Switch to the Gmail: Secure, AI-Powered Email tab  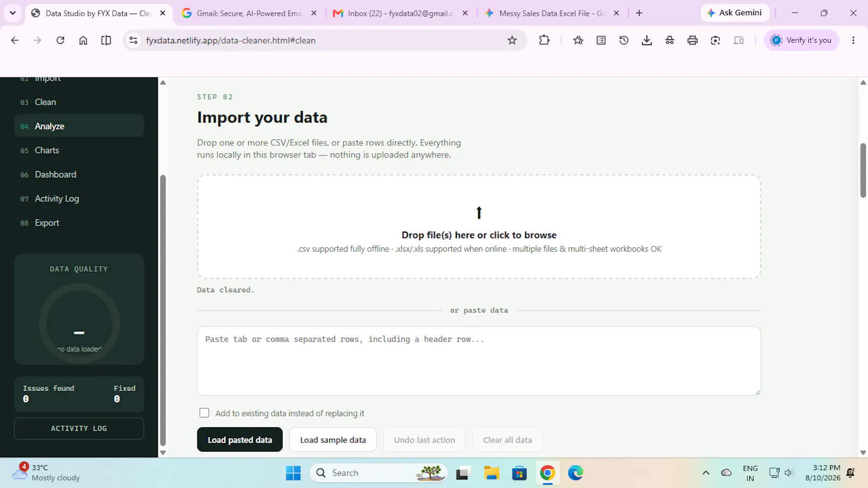(x=250, y=13)
